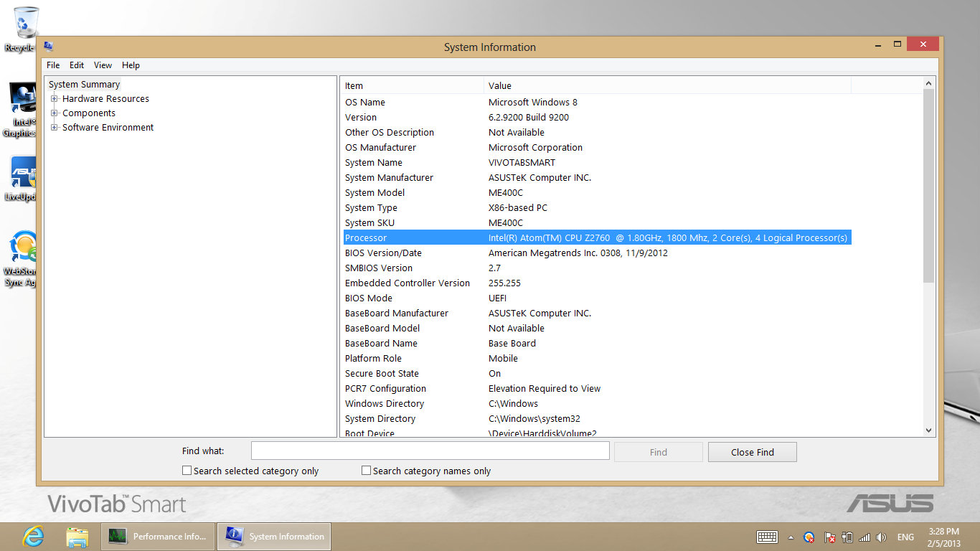
Task: Click the Value column header
Action: point(667,85)
